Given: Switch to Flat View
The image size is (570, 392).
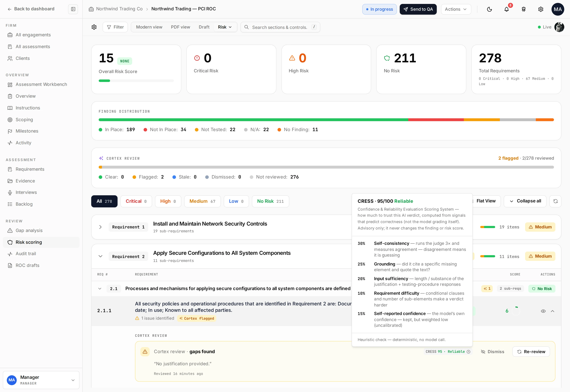Looking at the screenshot, I should point(486,201).
